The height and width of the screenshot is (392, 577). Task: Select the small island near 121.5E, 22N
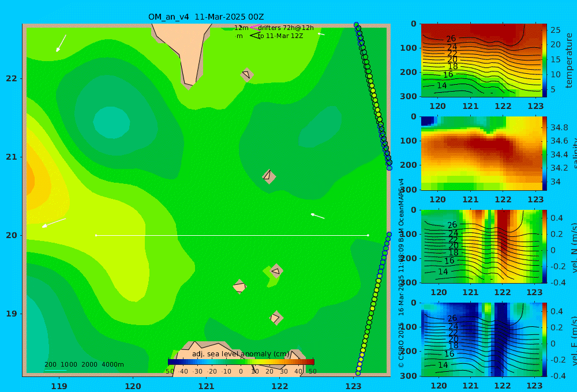click(x=246, y=75)
